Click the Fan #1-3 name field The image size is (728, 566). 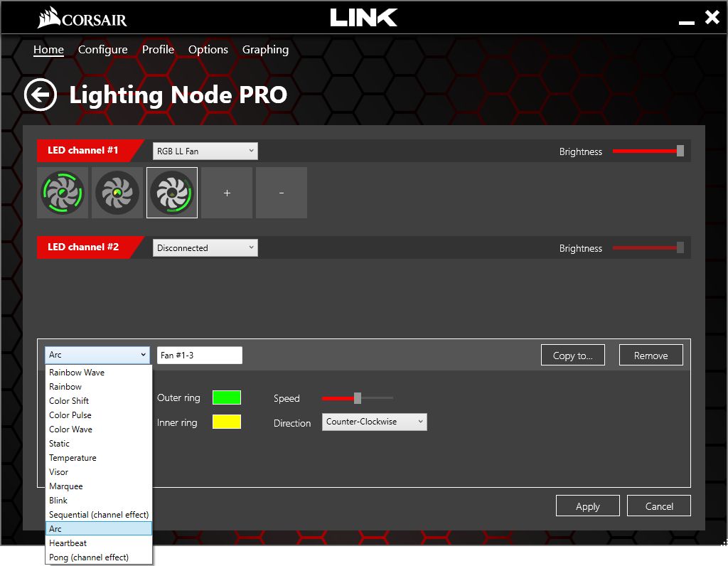200,356
